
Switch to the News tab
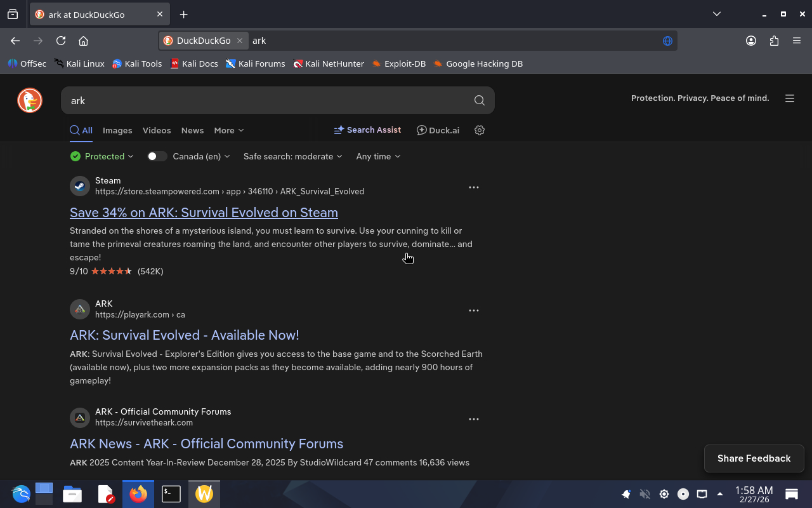tap(192, 130)
